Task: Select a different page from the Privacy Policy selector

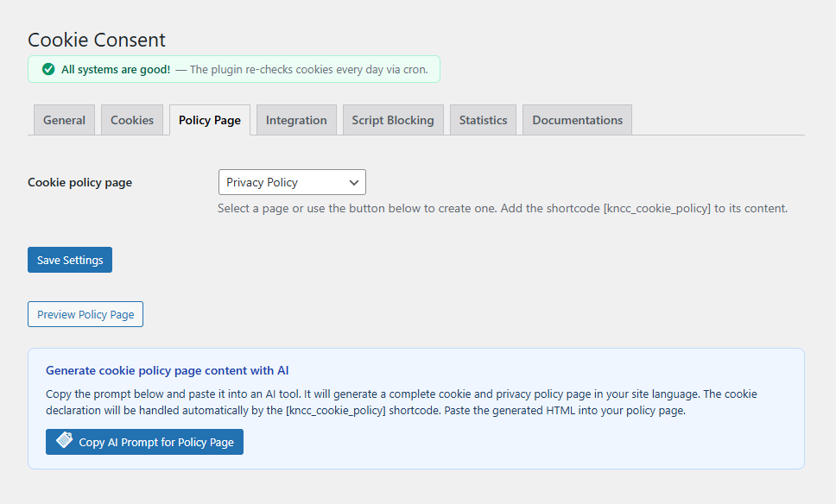Action: (x=291, y=182)
